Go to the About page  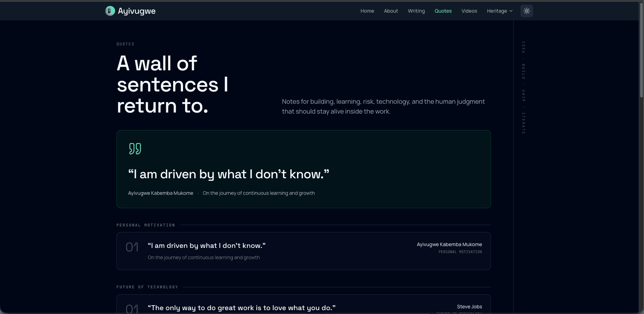click(x=391, y=11)
